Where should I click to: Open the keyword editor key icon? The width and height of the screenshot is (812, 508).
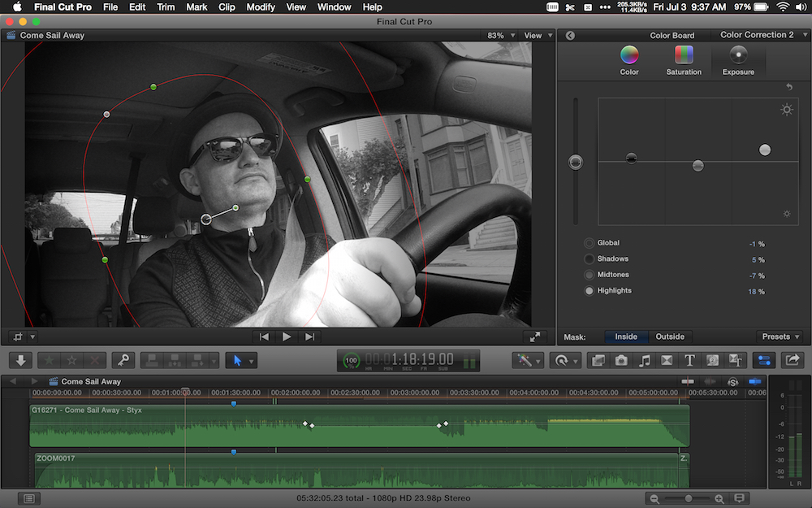click(x=123, y=360)
